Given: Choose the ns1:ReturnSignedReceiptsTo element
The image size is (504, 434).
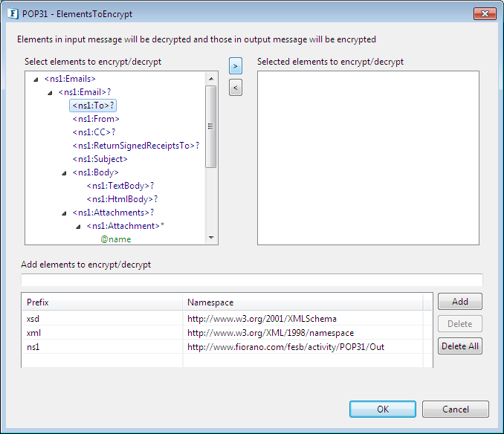Looking at the screenshot, I should 135,146.
